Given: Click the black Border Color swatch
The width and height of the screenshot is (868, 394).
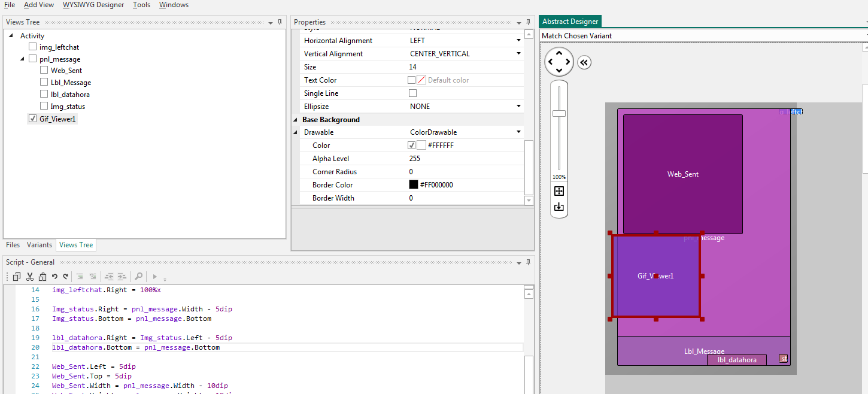Looking at the screenshot, I should coord(414,185).
